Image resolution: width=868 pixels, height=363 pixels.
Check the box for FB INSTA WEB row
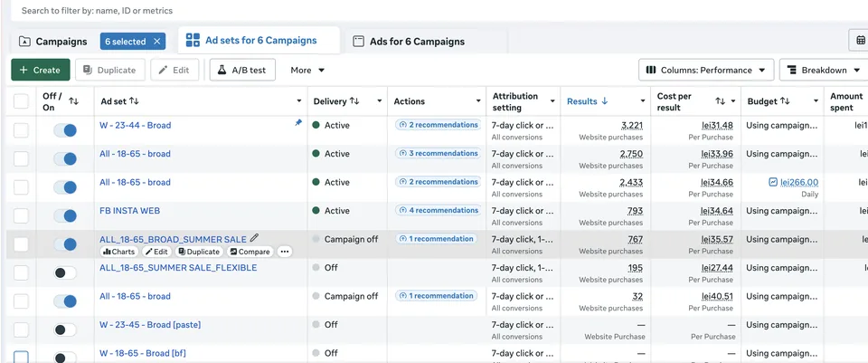[x=21, y=215]
